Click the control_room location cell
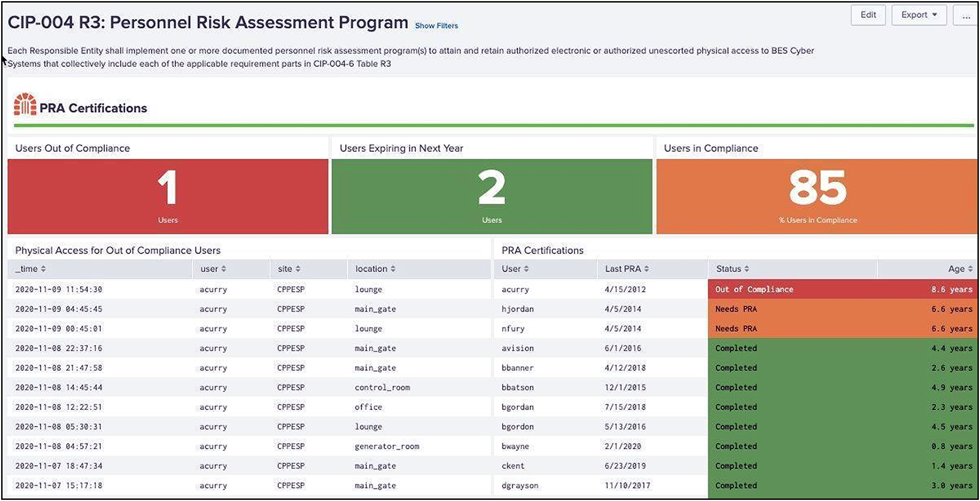 [x=382, y=388]
